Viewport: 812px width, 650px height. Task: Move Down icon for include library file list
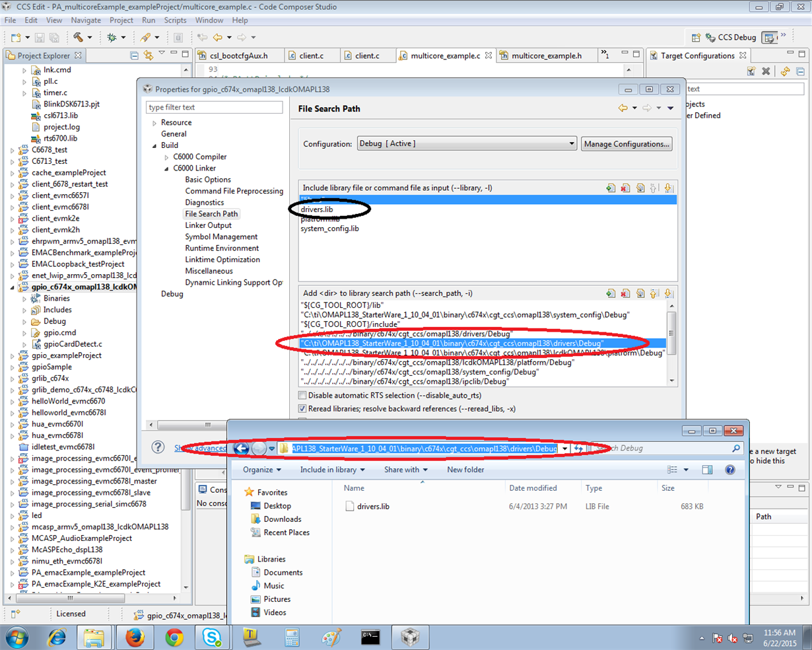point(668,188)
